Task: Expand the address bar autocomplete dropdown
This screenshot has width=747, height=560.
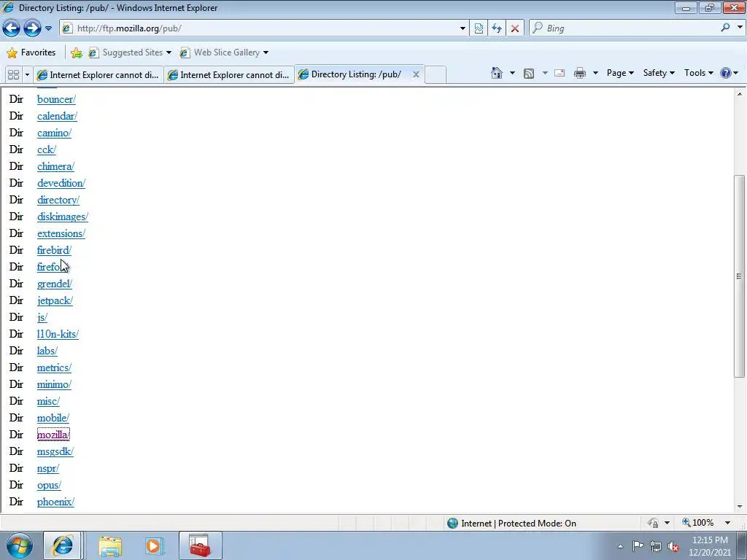Action: point(462,28)
